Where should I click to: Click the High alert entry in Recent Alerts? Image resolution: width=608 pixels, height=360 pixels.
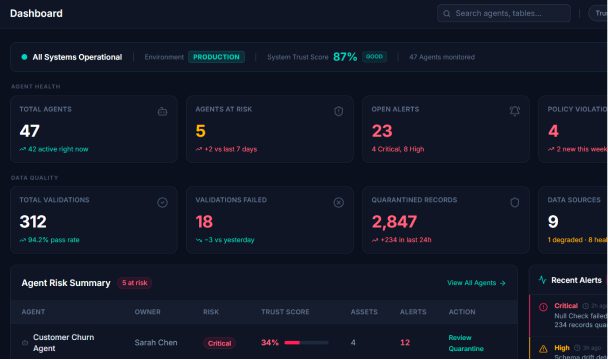[569, 348]
